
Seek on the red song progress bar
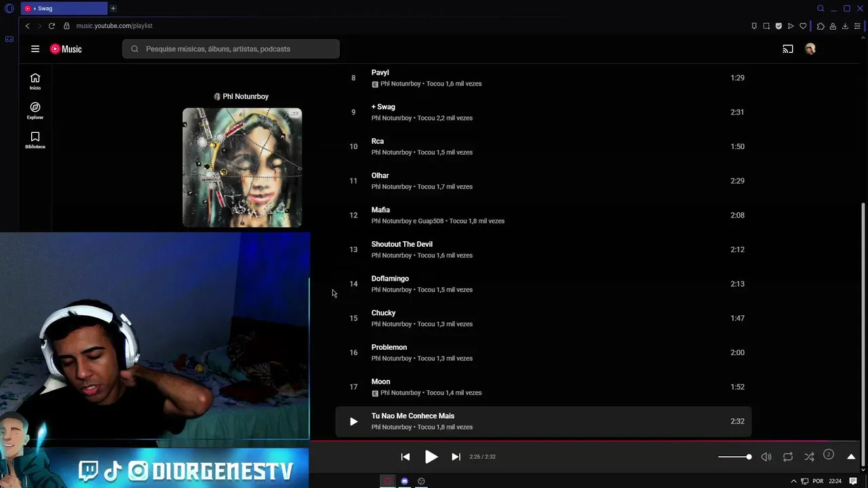[x=586, y=441]
